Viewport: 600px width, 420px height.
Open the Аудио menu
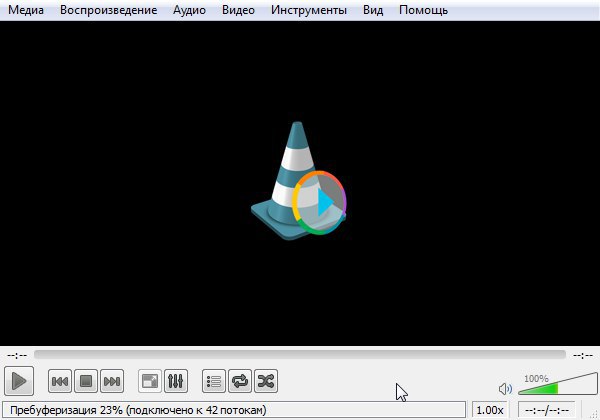coord(189,10)
